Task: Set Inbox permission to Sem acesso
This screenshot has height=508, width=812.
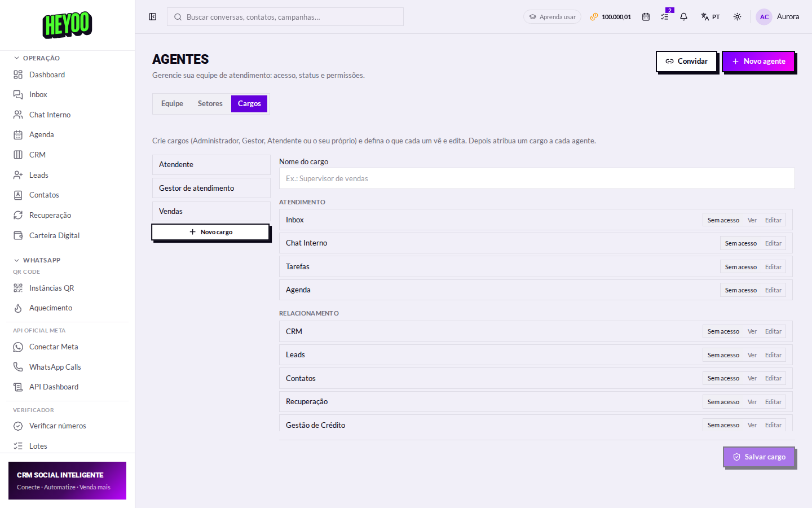Action: pos(723,220)
